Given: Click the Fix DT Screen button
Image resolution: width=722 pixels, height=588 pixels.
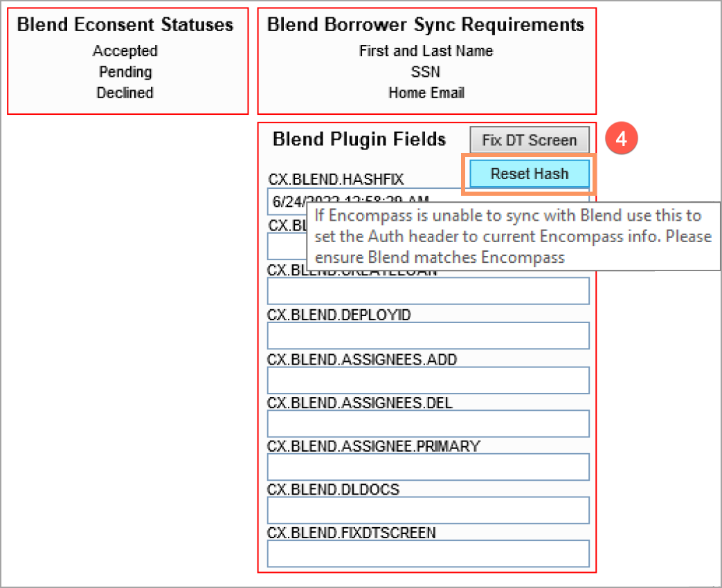Looking at the screenshot, I should point(529,140).
